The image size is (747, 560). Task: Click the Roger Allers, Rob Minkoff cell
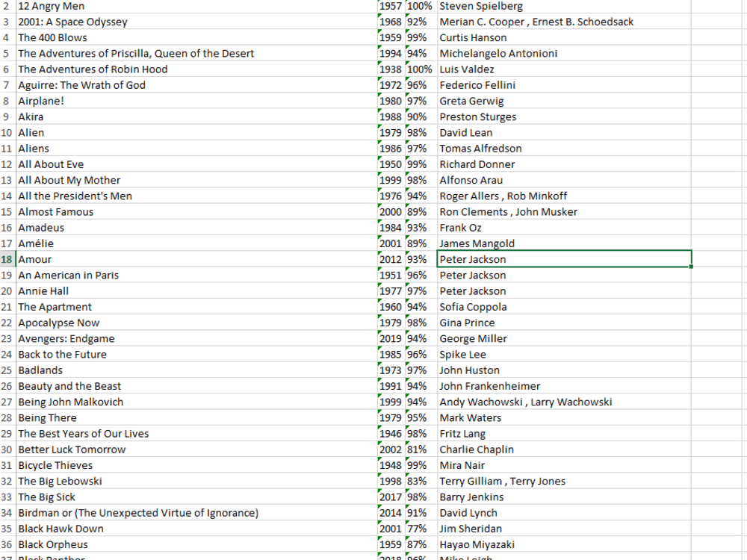[564, 196]
